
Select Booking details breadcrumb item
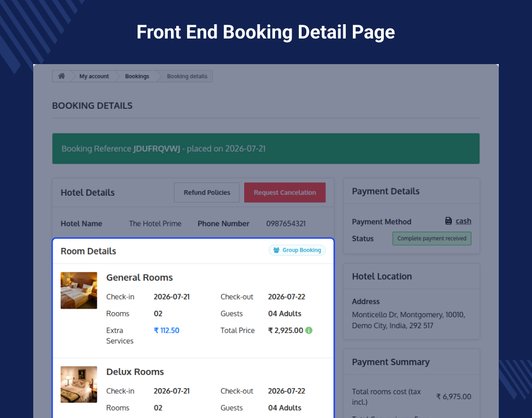pyautogui.click(x=187, y=76)
